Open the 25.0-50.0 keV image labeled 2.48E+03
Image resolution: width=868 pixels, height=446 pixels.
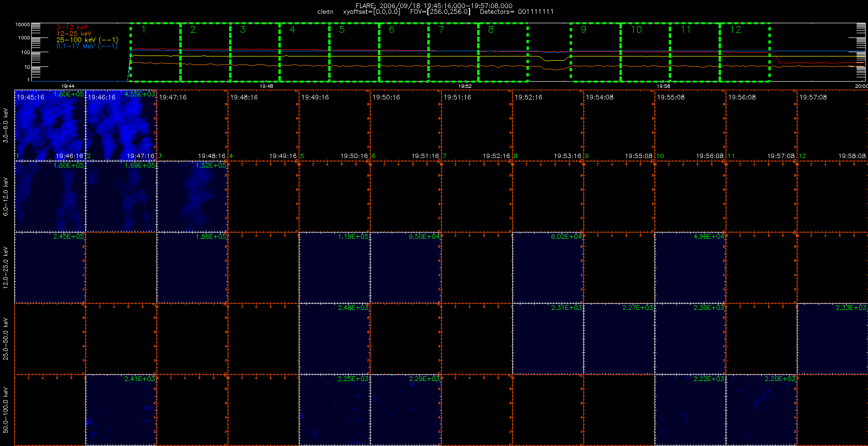[334, 338]
